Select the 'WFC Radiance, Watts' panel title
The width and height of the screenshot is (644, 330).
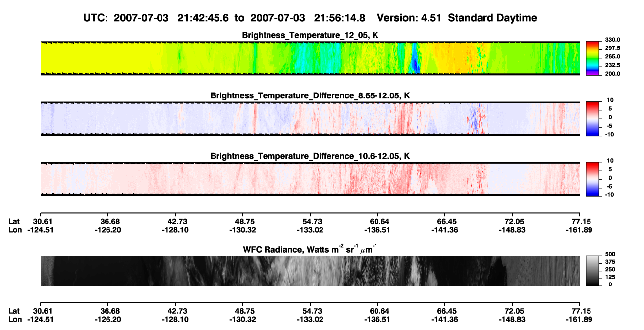point(311,249)
